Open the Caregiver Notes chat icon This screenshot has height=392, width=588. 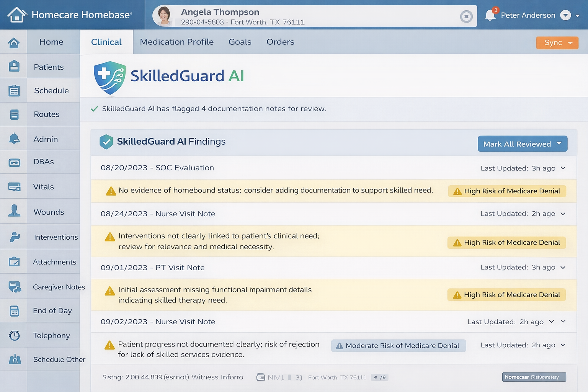click(x=15, y=287)
